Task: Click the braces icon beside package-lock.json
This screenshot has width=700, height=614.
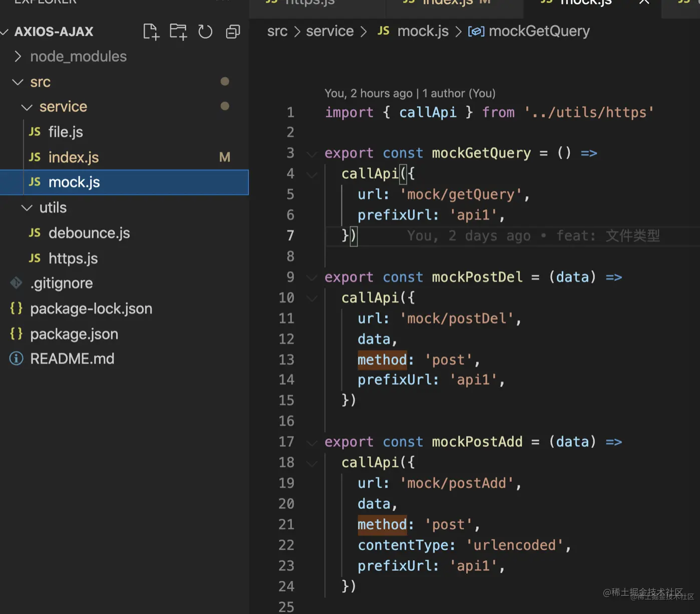Action: pos(16,308)
